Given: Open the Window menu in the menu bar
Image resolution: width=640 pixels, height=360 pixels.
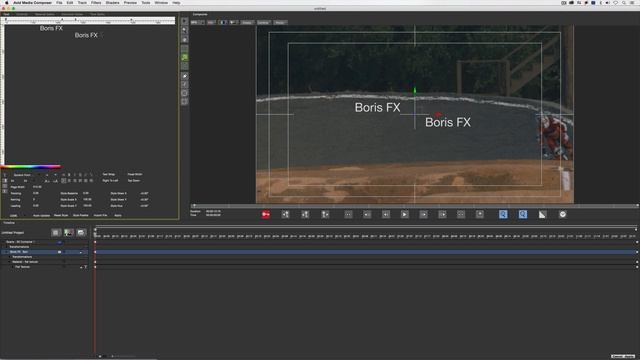Looking at the screenshot, I should (x=161, y=2).
